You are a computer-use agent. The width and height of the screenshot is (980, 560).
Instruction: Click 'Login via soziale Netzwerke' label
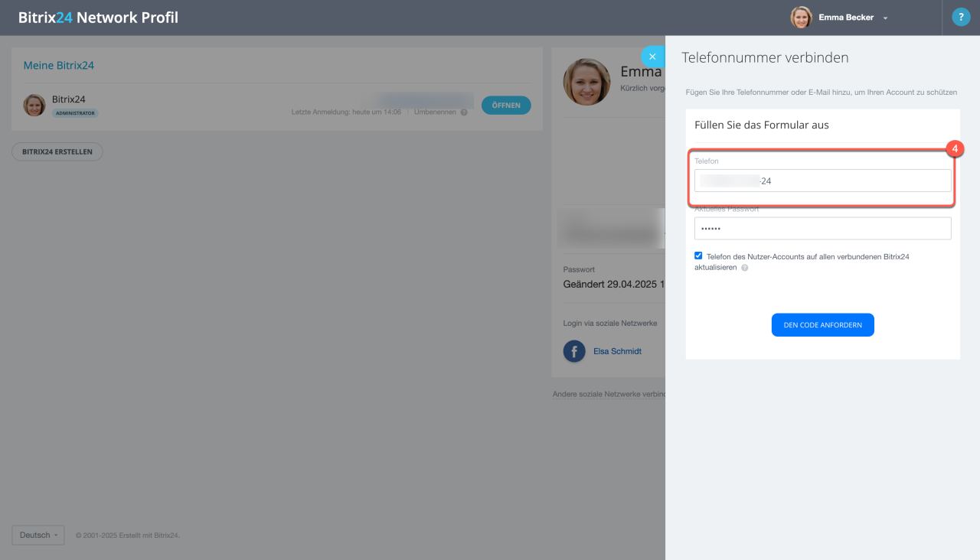(x=610, y=323)
